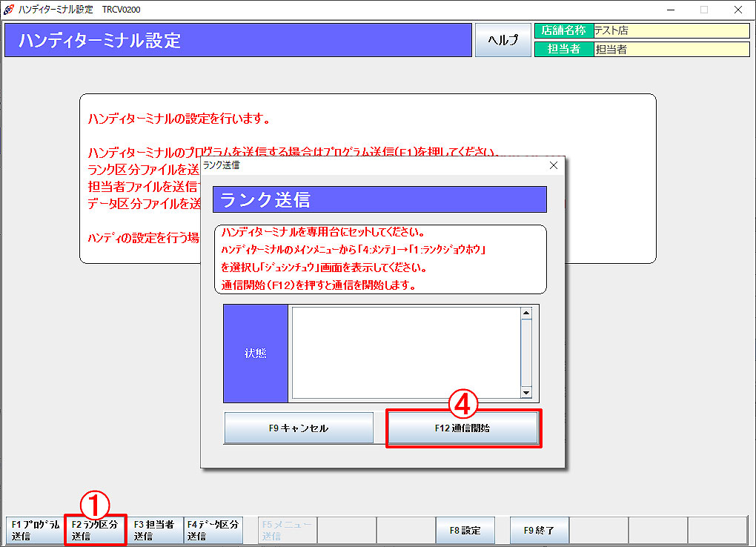This screenshot has width=756, height=547.
Task: Open F8 設定 settings
Action: (x=465, y=530)
